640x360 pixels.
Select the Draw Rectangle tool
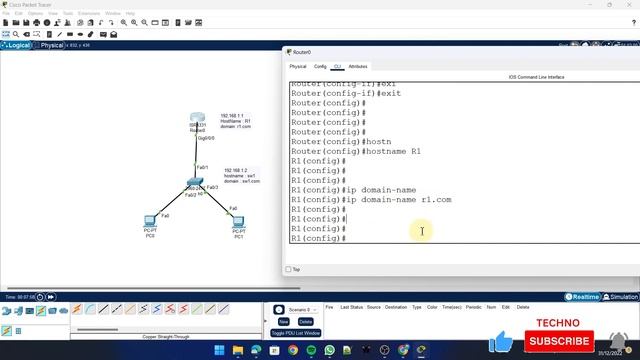point(70,34)
